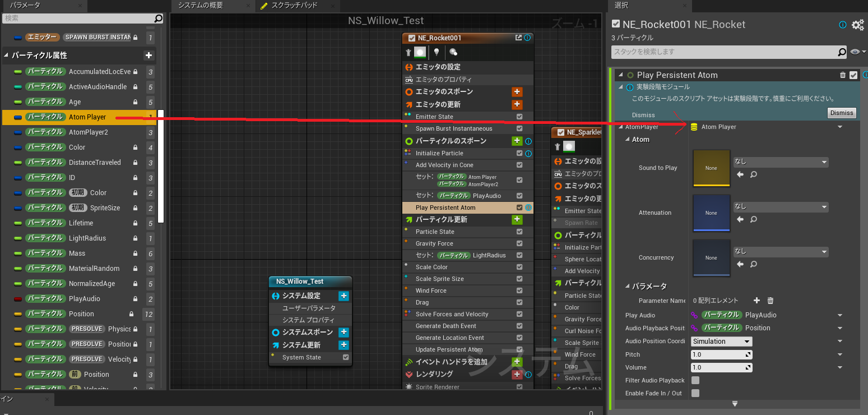Viewport: 868px width, 415px height.
Task: Add a module to パーティクルのスポーン section
Action: pyautogui.click(x=517, y=141)
